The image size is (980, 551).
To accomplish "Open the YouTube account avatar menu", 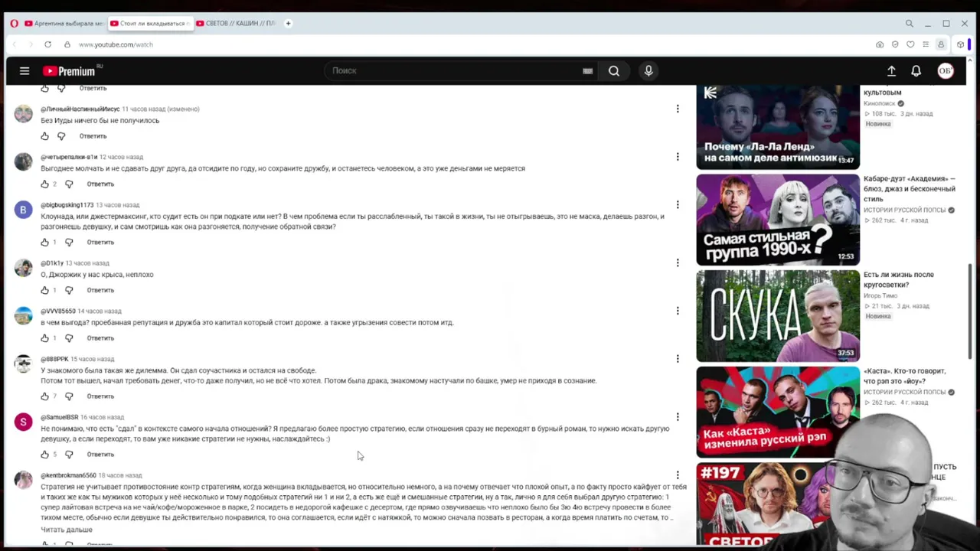I will 946,71.
